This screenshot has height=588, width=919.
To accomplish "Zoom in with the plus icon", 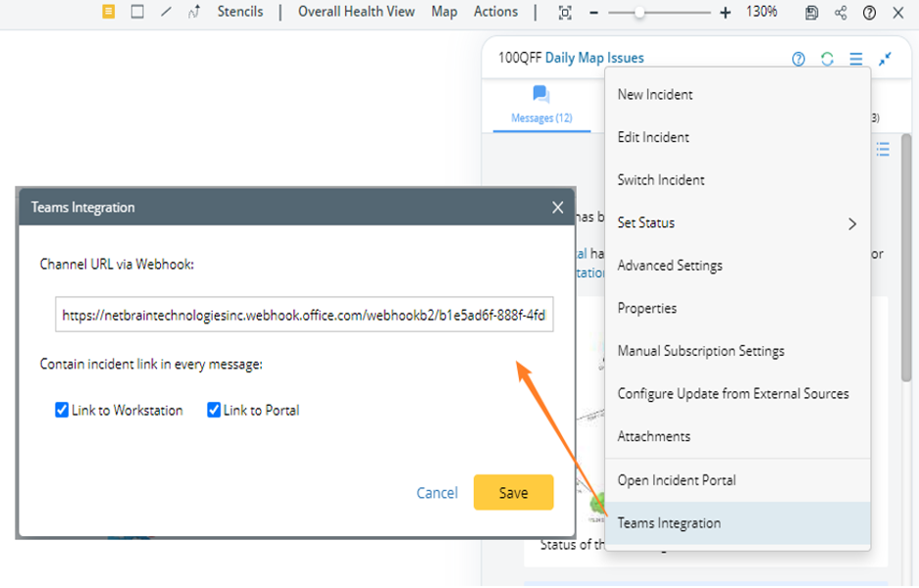I will (725, 13).
